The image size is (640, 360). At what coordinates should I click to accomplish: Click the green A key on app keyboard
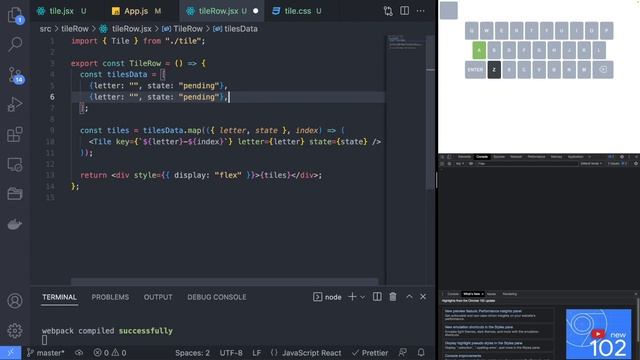click(x=479, y=50)
